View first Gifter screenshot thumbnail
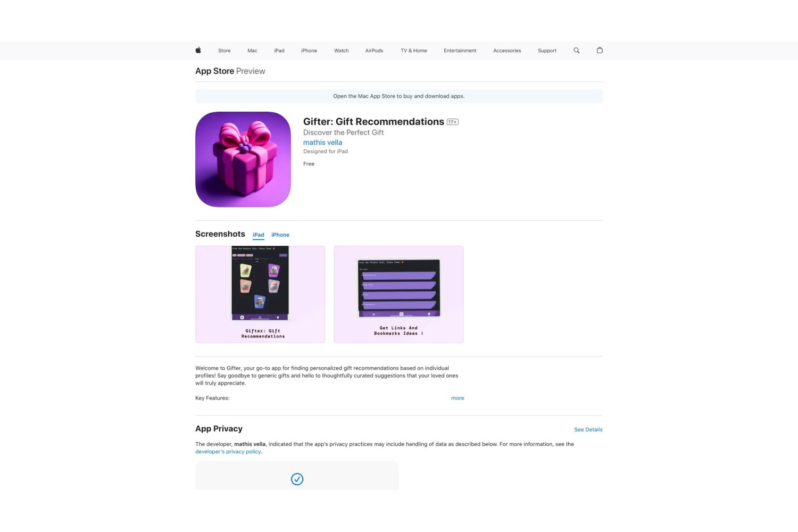This screenshot has height=532, width=798. click(x=260, y=294)
